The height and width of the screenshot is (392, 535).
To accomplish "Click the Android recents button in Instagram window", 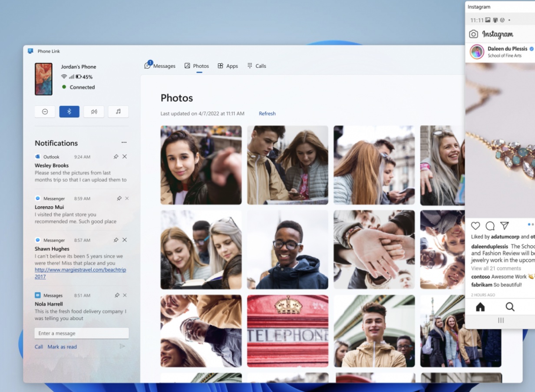I will (x=501, y=320).
